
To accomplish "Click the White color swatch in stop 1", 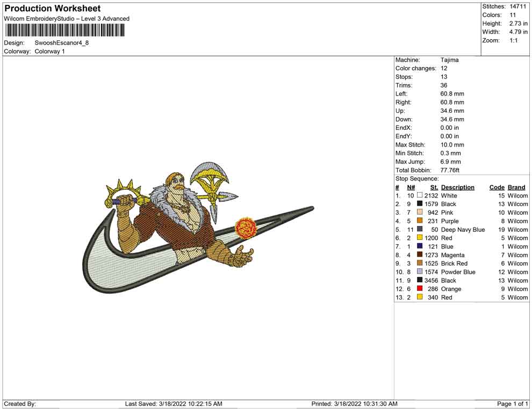I will [x=420, y=195].
